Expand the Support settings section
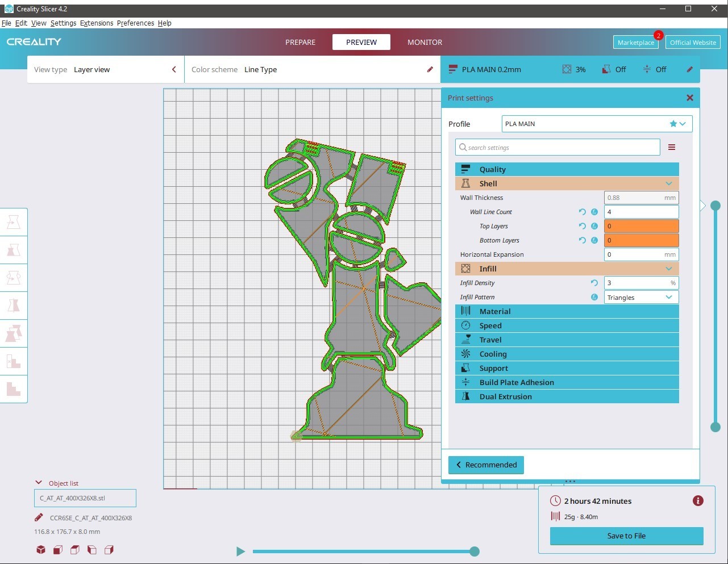 (x=567, y=368)
